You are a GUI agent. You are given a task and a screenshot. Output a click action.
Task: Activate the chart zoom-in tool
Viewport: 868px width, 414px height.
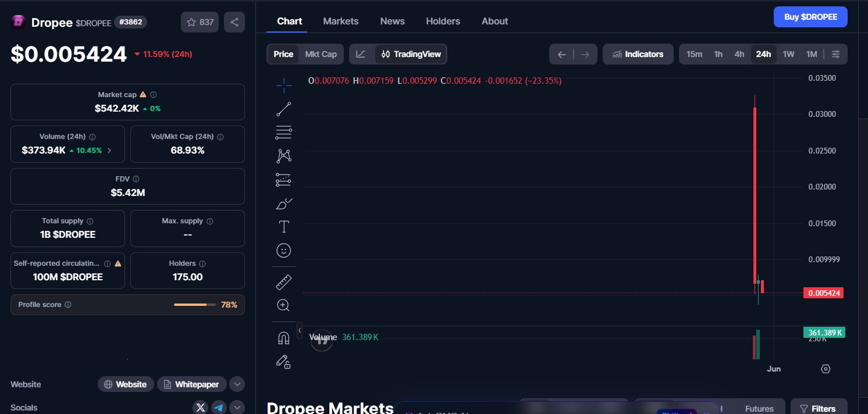click(284, 305)
